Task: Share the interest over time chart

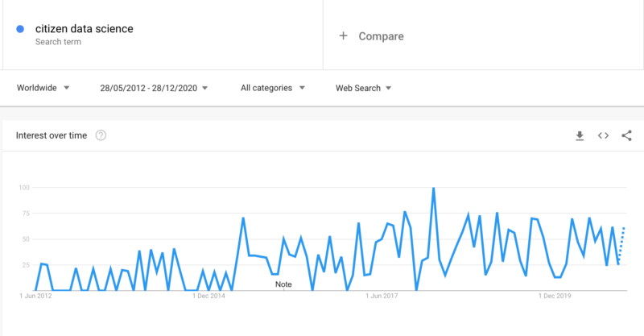Action: pyautogui.click(x=626, y=135)
